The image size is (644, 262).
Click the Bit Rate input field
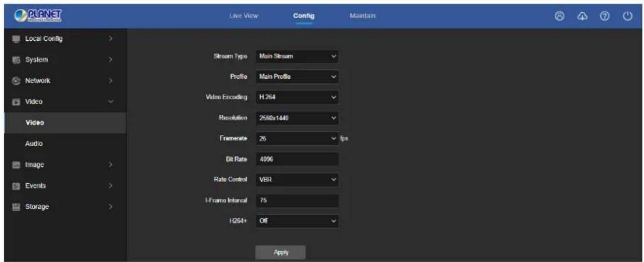point(297,159)
